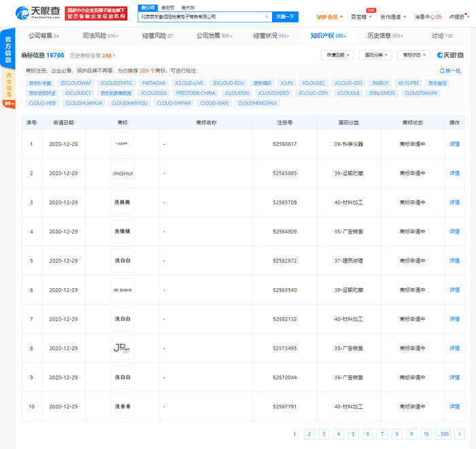Click the 天眼一下 search button

[x=285, y=17]
